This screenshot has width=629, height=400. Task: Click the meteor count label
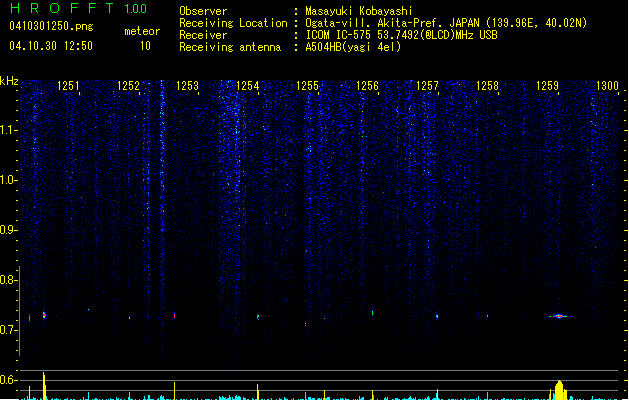pos(142,31)
